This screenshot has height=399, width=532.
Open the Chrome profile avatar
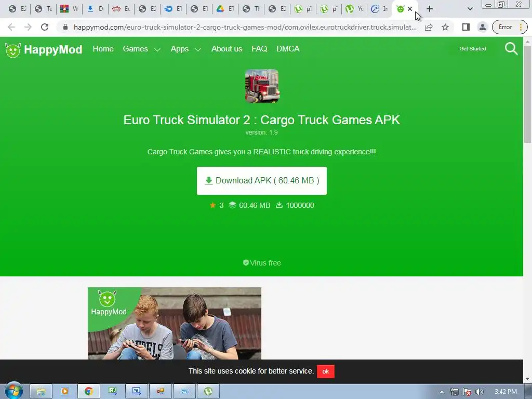(482, 27)
